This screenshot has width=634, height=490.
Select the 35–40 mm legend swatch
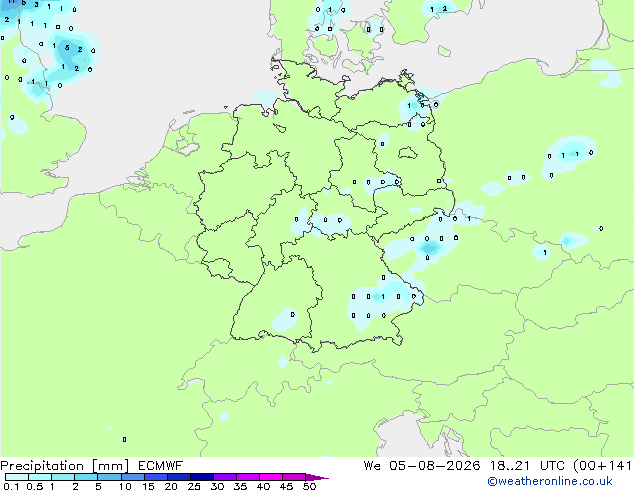248,477
